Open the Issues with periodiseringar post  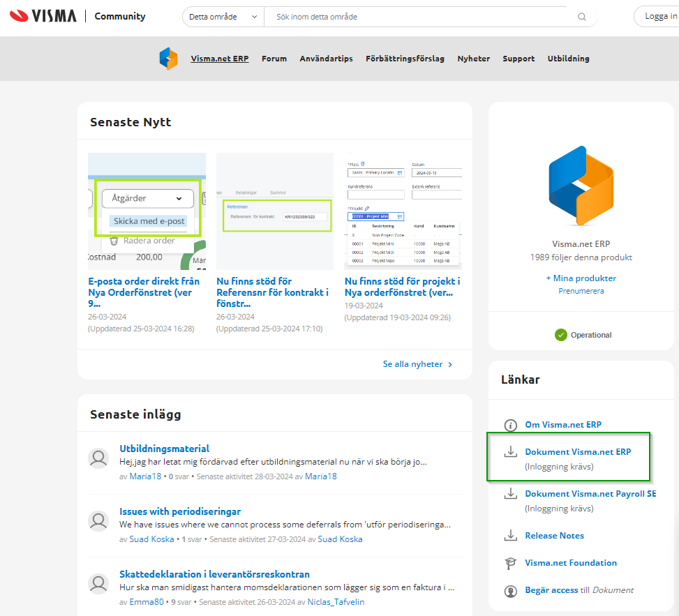pyautogui.click(x=180, y=511)
